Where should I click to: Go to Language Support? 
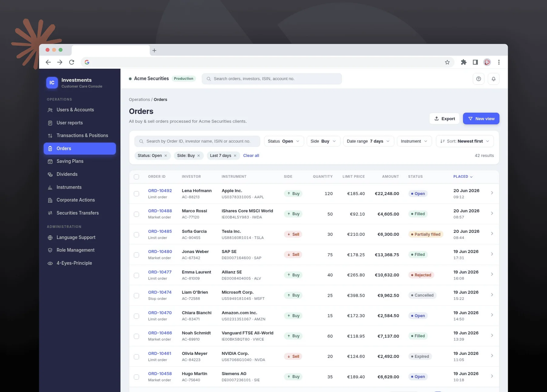pos(80,237)
